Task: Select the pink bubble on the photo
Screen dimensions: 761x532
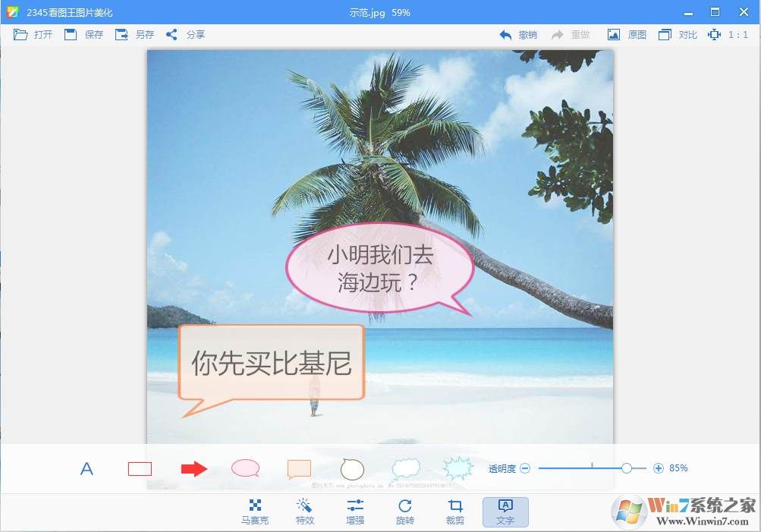Action: click(379, 269)
